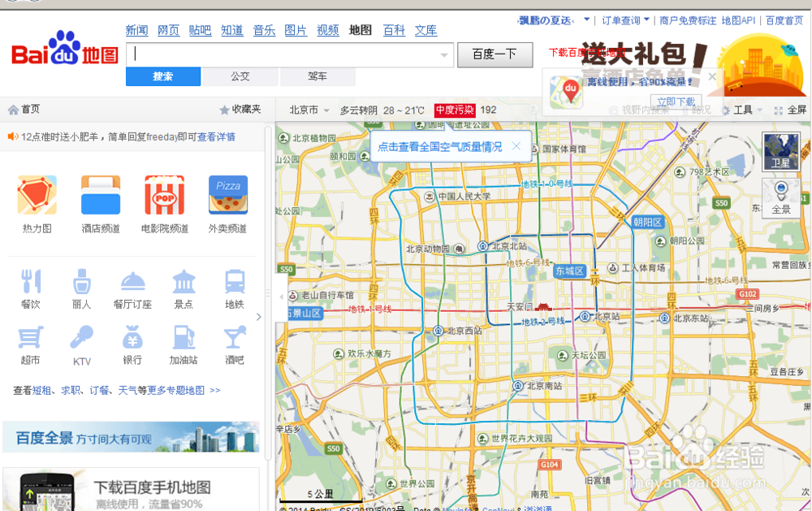Click the 北京西站 station marker on map
The width and height of the screenshot is (812, 511).
click(438, 331)
